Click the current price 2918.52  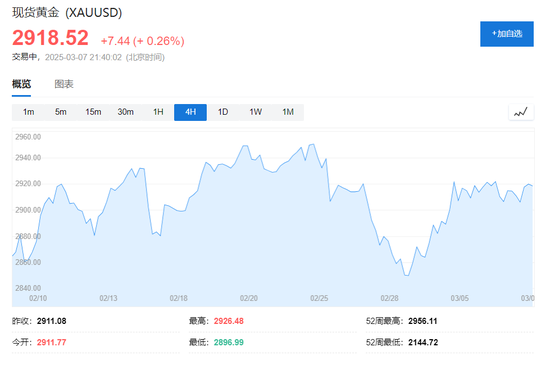(50, 38)
